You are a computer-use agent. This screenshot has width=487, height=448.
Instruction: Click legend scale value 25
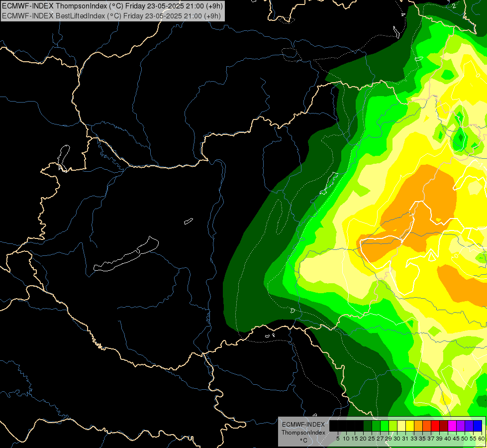tap(372, 439)
